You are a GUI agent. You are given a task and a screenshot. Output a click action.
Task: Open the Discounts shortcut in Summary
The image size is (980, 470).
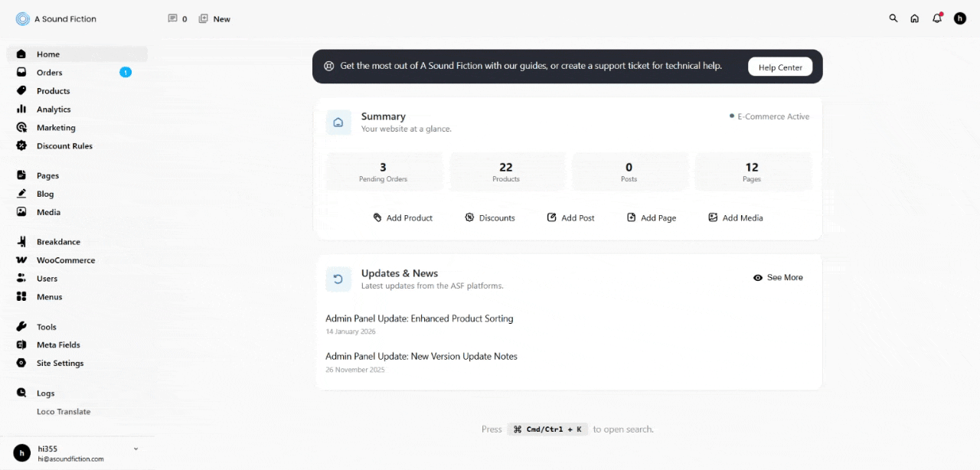tap(490, 218)
